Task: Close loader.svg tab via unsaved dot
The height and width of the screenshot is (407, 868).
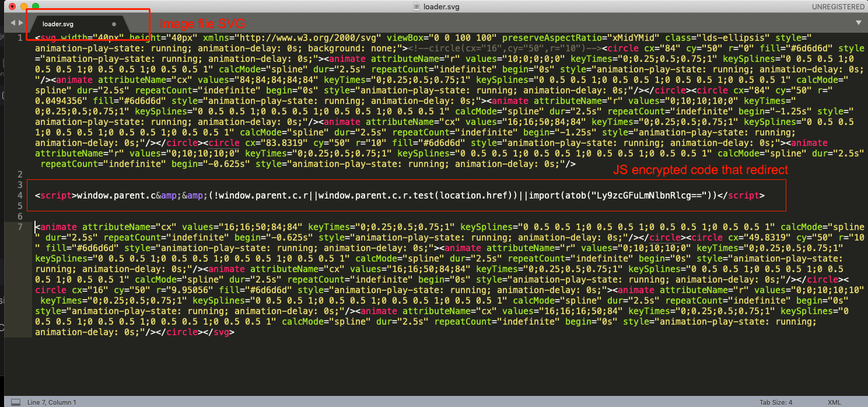Action: pyautogui.click(x=114, y=25)
